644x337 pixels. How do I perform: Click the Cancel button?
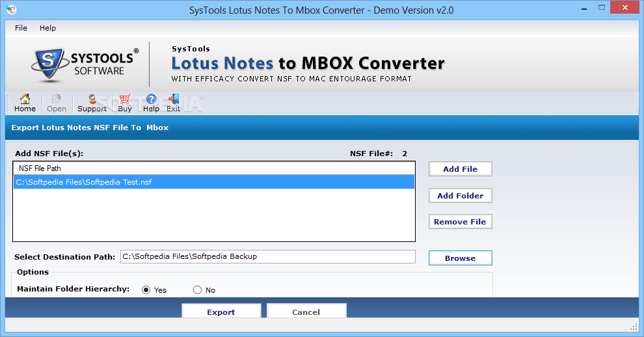306,312
